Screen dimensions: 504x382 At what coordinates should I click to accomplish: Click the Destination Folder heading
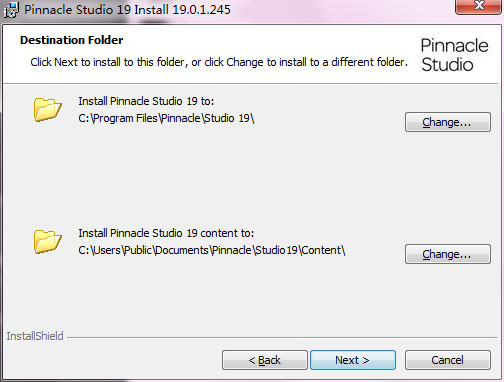pyautogui.click(x=72, y=40)
